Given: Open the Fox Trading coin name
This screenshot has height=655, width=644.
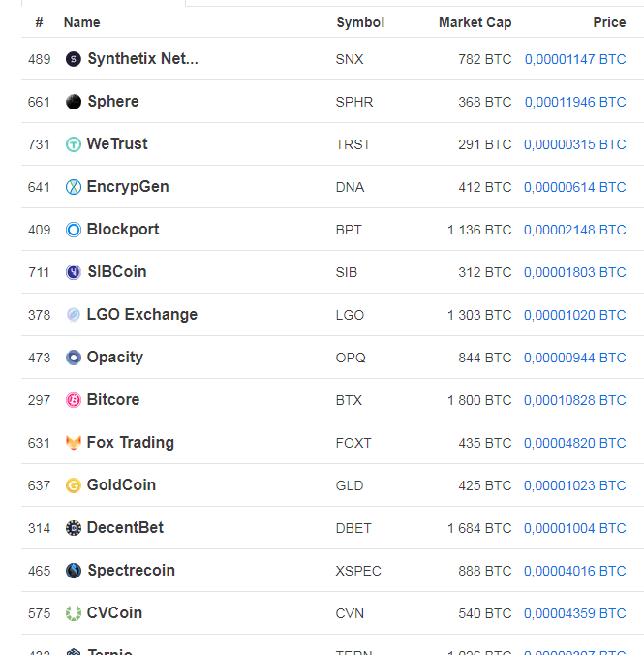Looking at the screenshot, I should pos(131,443).
